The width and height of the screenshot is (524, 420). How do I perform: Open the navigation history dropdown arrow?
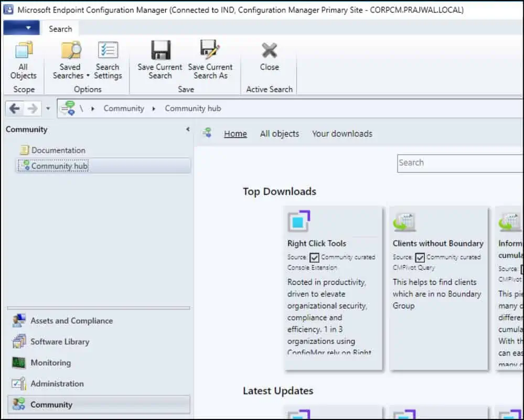point(48,108)
